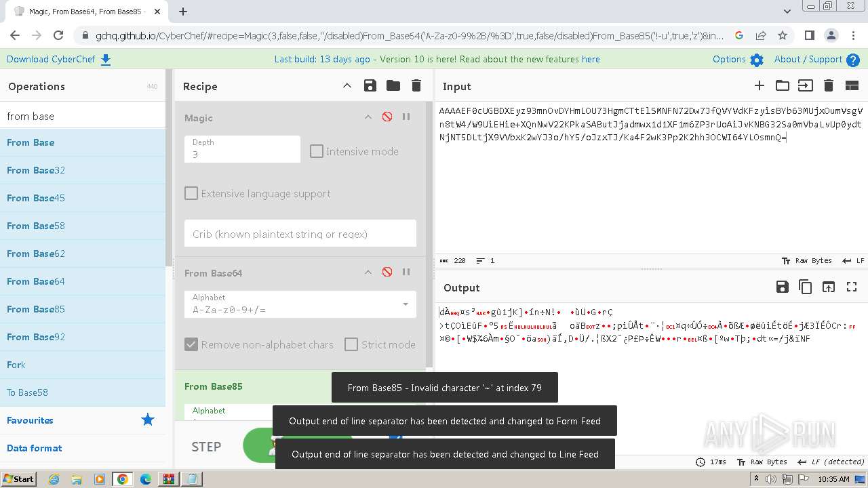The height and width of the screenshot is (488, 868).
Task: Replace input with output
Action: pos(829,287)
